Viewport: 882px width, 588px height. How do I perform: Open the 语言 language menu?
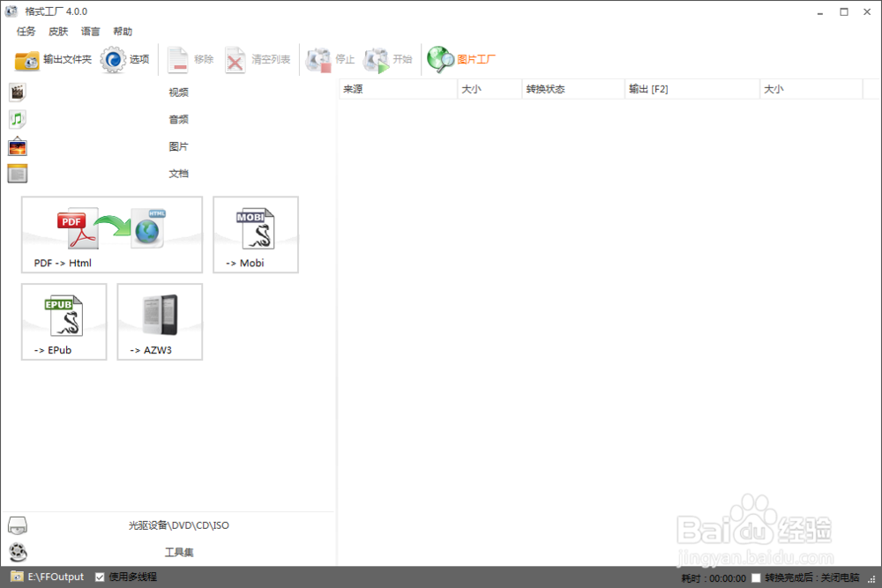point(90,32)
